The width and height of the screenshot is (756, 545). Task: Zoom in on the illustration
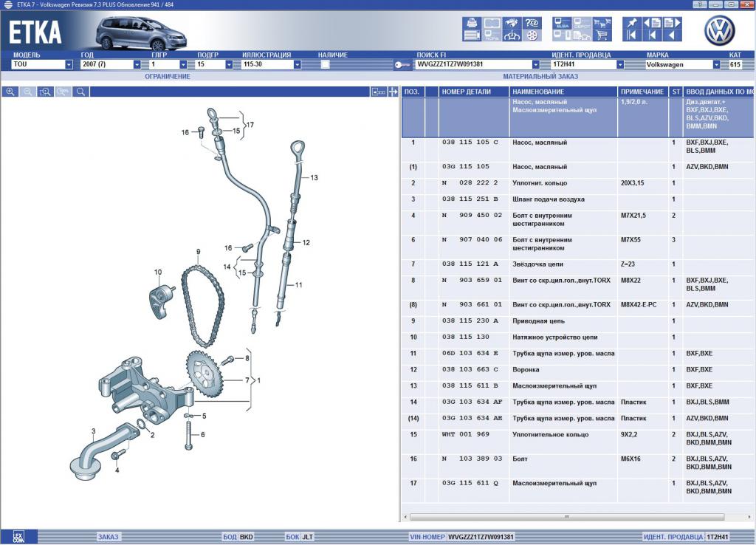coord(10,92)
